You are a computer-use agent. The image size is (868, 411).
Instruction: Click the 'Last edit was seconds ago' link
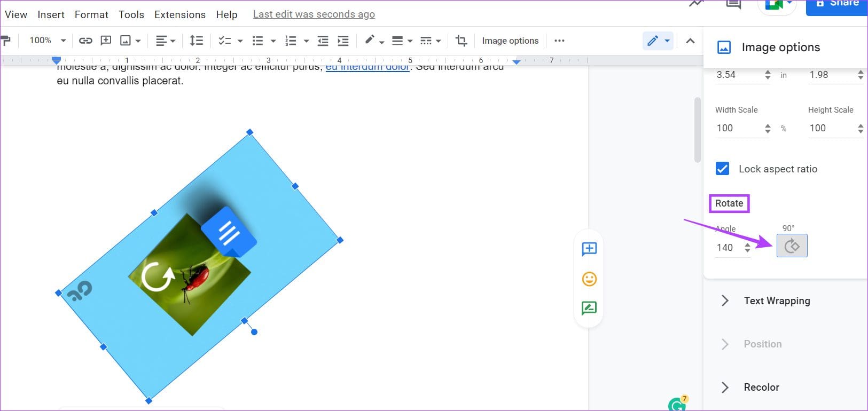coord(314,14)
